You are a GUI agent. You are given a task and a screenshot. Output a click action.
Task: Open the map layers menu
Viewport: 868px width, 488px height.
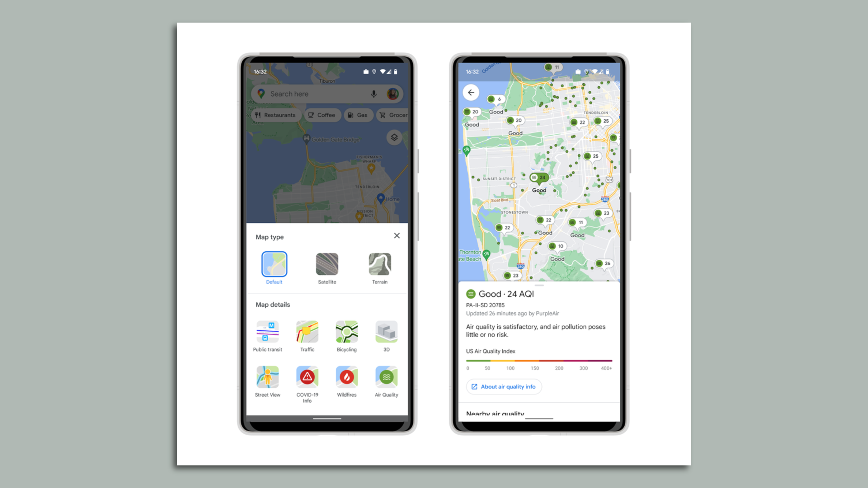click(394, 137)
